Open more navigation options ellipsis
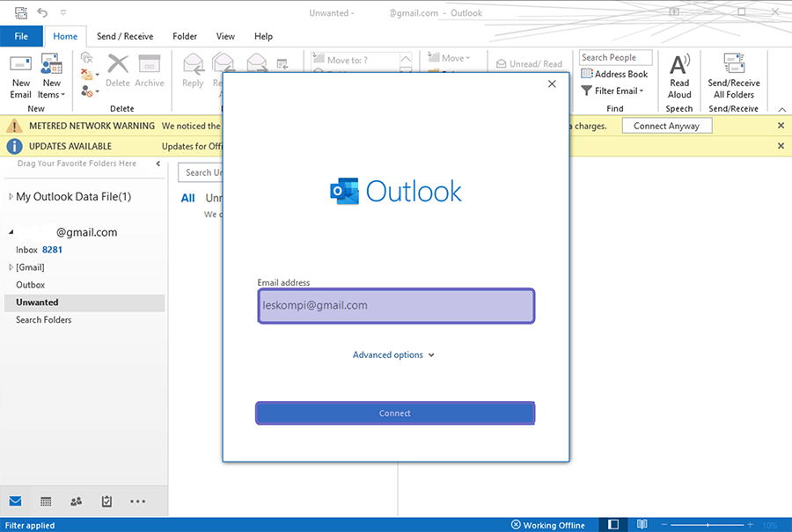 tap(137, 501)
